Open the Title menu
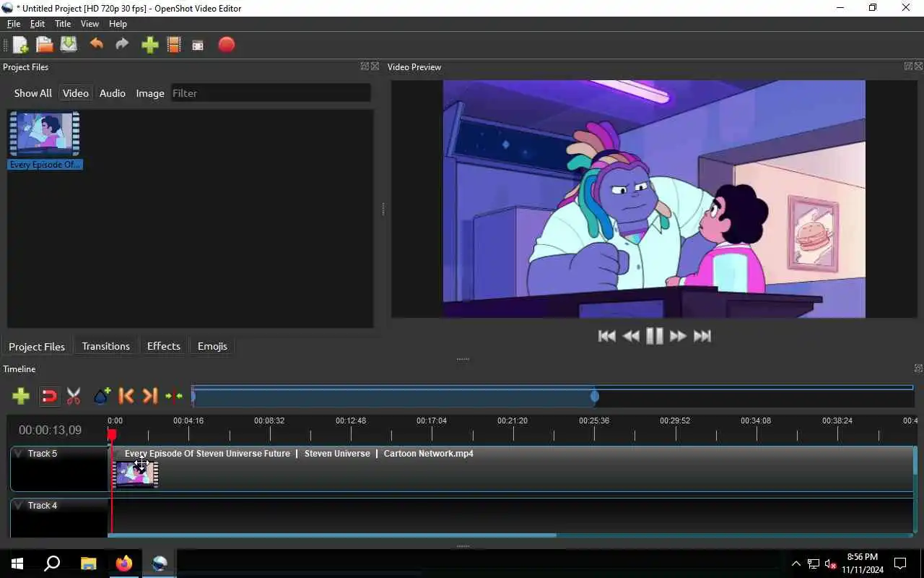 (x=63, y=24)
